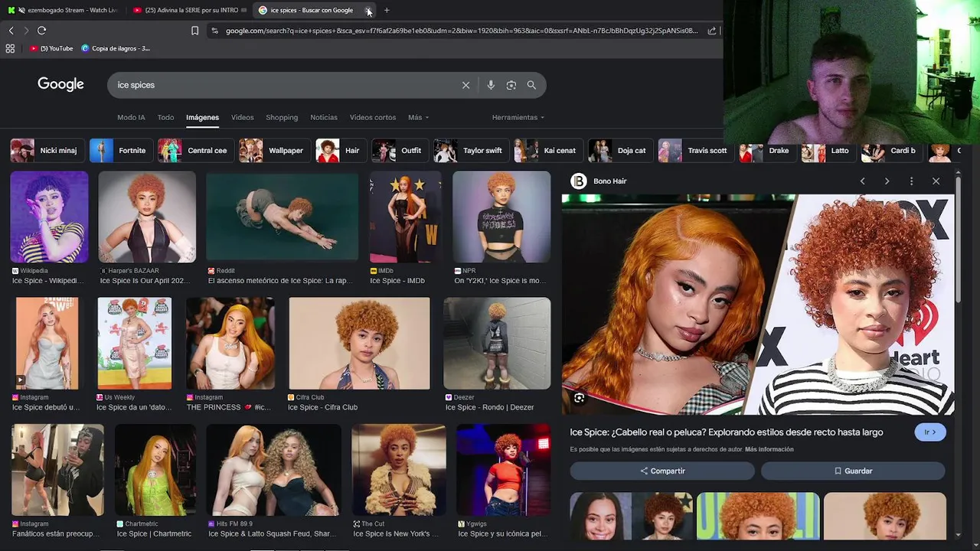Image resolution: width=980 pixels, height=551 pixels.
Task: Clear search text with X icon
Action: pyautogui.click(x=465, y=85)
